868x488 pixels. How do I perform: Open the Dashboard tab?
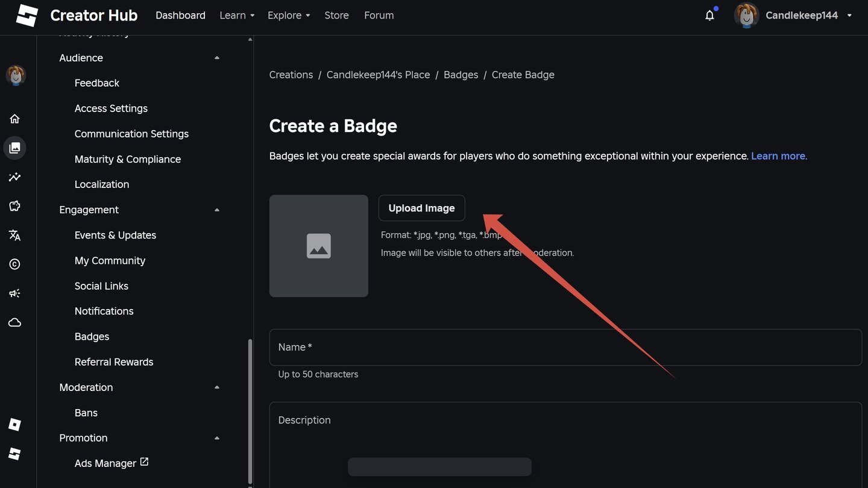tap(180, 16)
